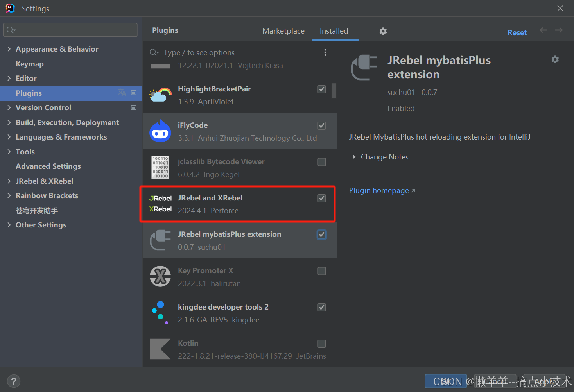The height and width of the screenshot is (392, 574).
Task: Click the large plug icon in details panel
Action: (x=364, y=67)
